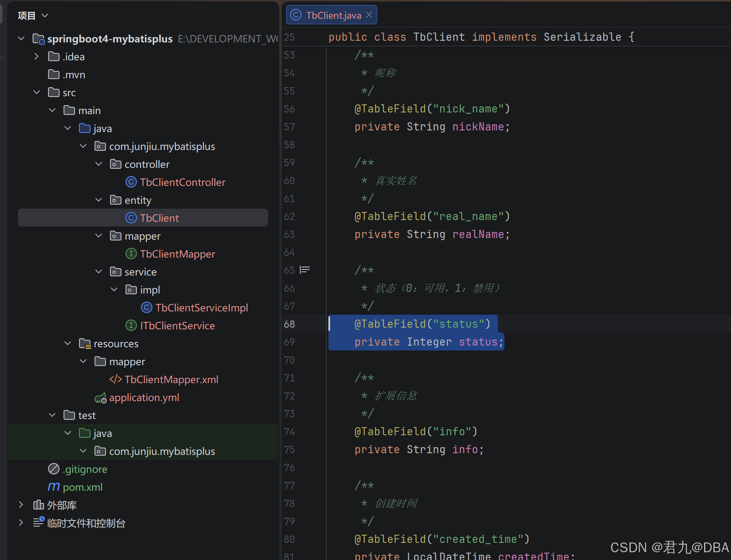Click the TbClientServiceImpl class icon

click(x=146, y=307)
